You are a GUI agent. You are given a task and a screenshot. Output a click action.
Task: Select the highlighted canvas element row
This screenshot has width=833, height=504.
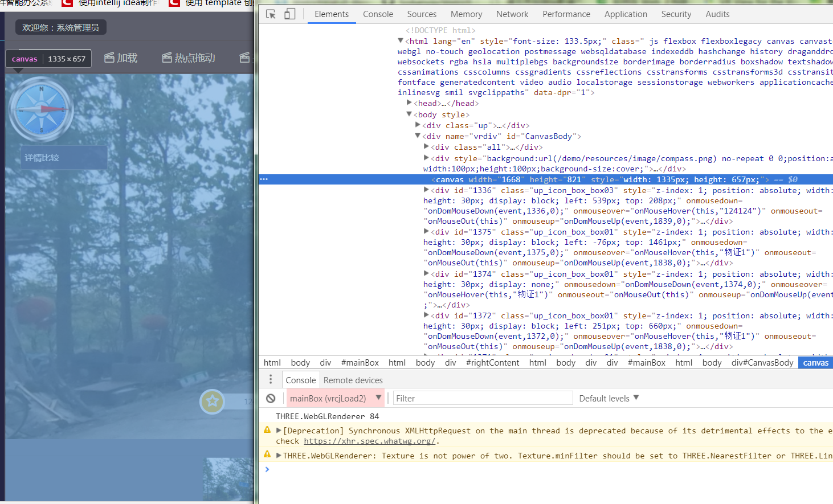546,179
